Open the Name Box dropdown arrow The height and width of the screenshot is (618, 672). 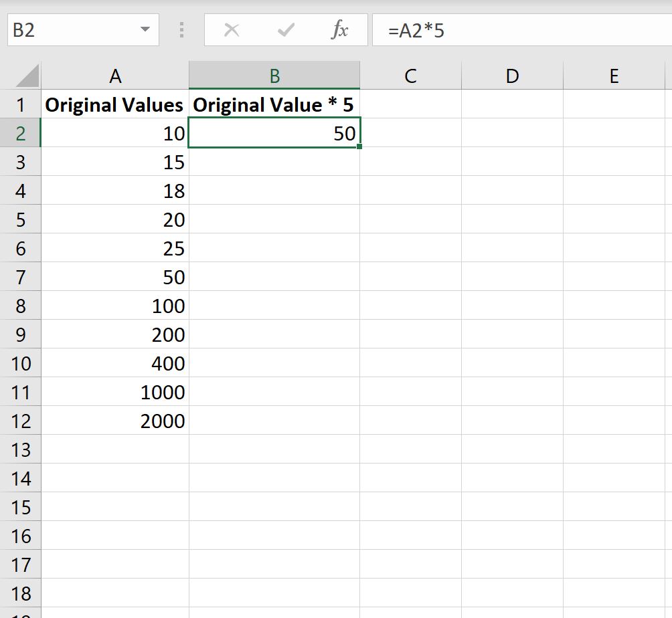pos(143,29)
